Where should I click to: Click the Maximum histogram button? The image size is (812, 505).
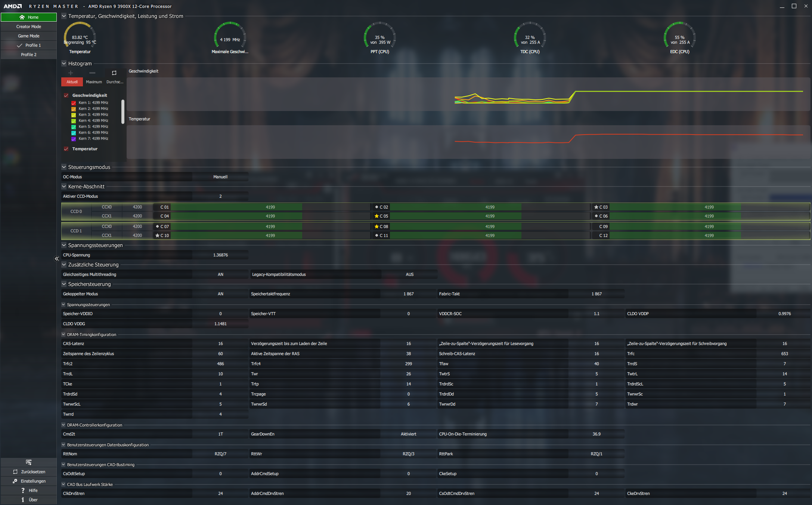point(94,82)
